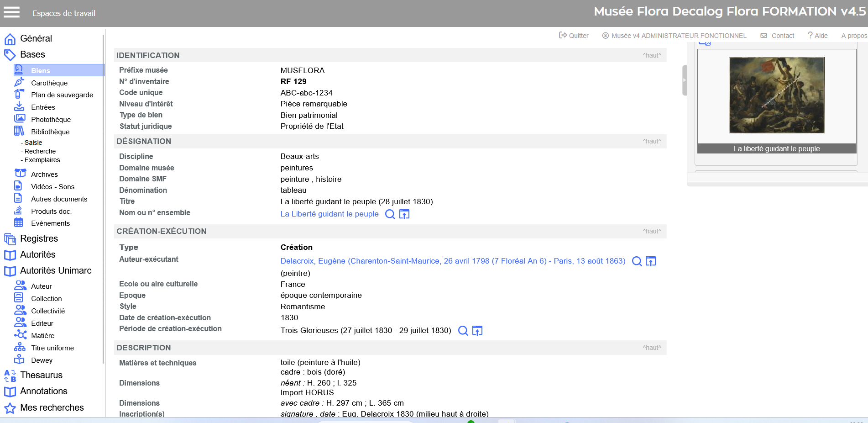Open-in-window icon beside Trois Glorieuses period

tap(477, 331)
